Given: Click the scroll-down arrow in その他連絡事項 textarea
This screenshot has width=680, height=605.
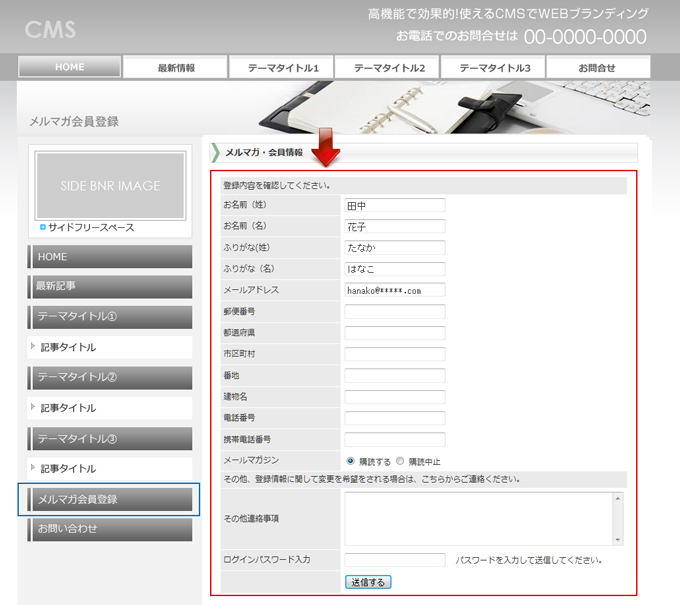Looking at the screenshot, I should pyautogui.click(x=618, y=540).
